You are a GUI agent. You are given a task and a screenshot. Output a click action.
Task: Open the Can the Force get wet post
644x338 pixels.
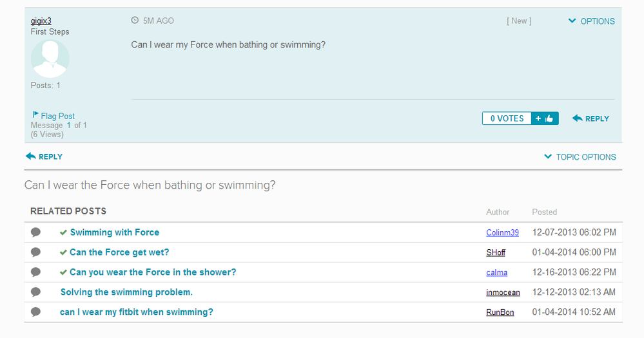pos(119,252)
